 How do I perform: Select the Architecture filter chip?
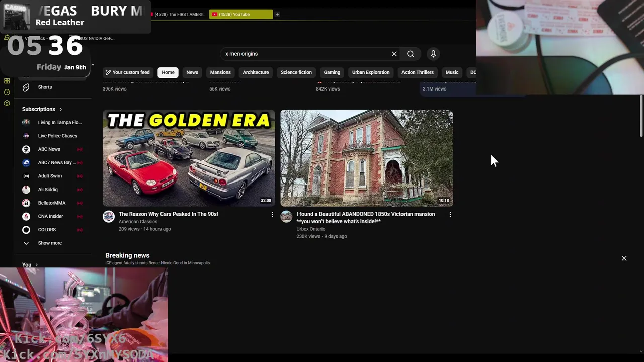pos(256,72)
